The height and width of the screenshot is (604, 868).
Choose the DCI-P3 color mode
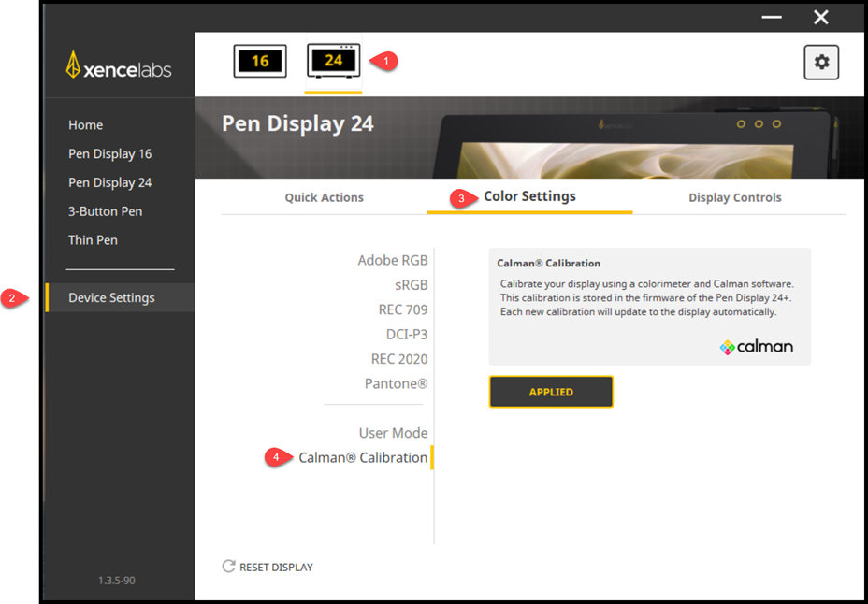coord(407,335)
